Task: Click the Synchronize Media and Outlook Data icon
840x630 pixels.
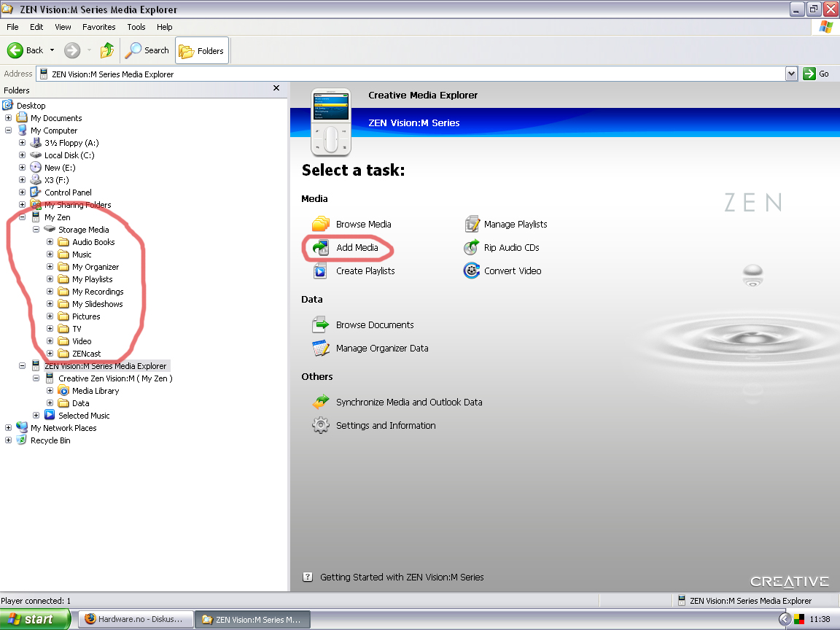Action: (x=320, y=402)
